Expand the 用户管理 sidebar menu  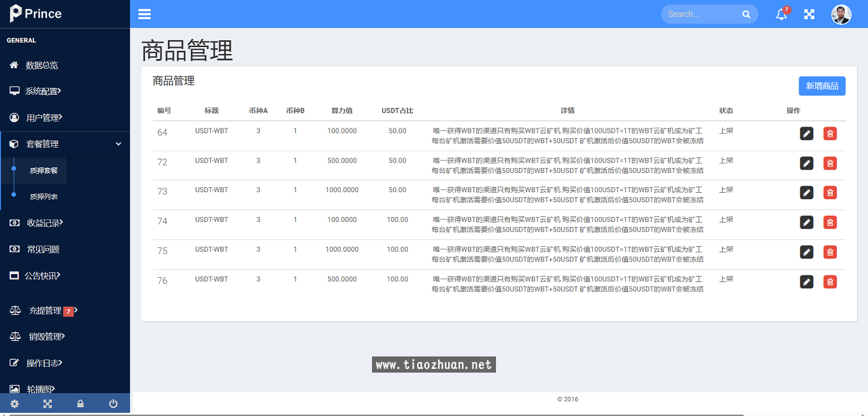click(43, 118)
